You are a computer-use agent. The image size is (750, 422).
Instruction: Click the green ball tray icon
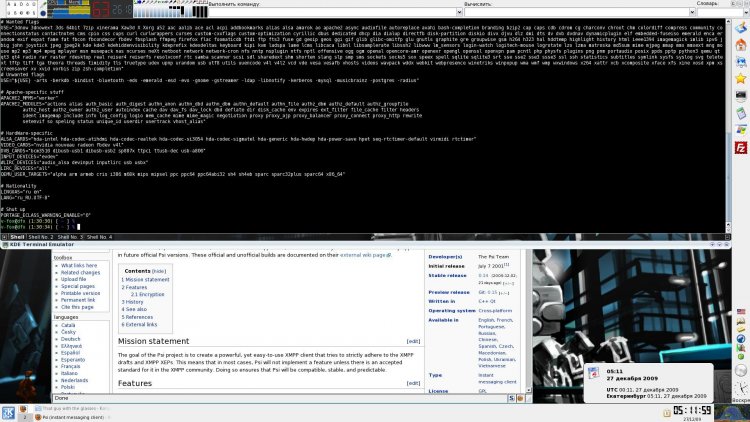click(x=741, y=357)
